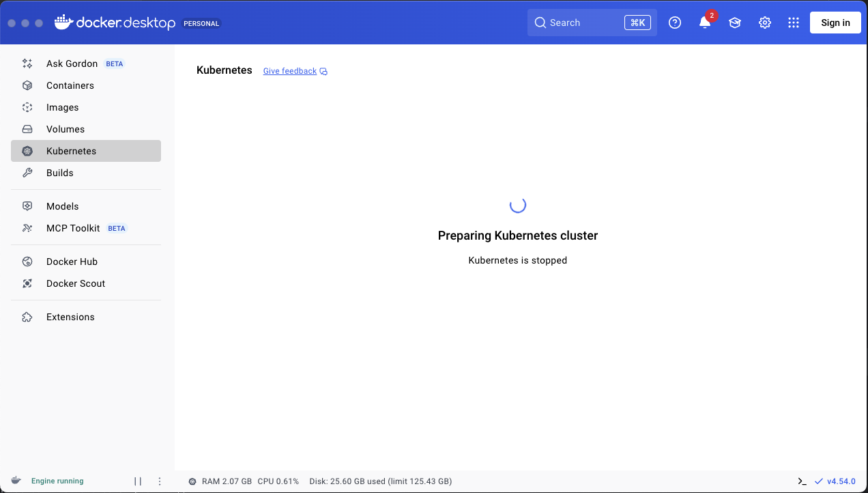Open notifications bell with 2 badge
The width and height of the screenshot is (868, 493).
[705, 23]
